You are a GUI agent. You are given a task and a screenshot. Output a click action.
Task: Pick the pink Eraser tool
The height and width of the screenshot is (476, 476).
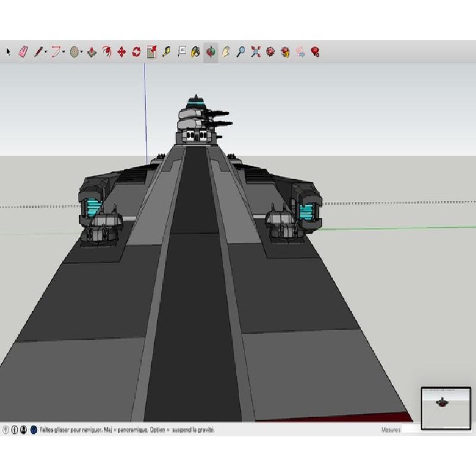tap(23, 52)
